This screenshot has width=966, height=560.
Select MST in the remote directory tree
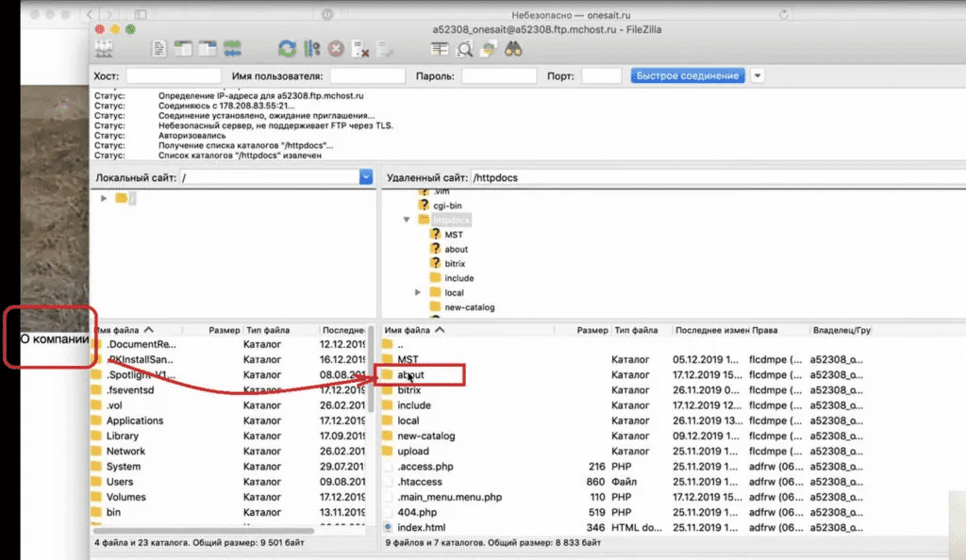[x=454, y=235]
